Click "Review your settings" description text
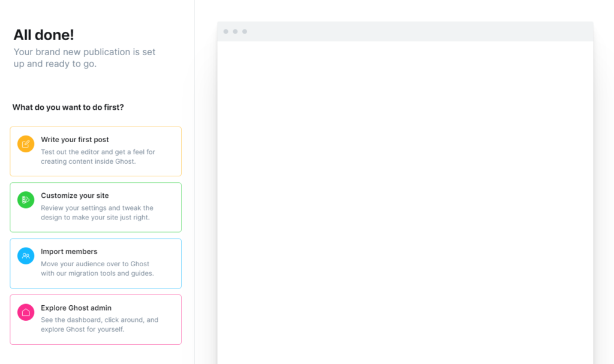 [97, 212]
